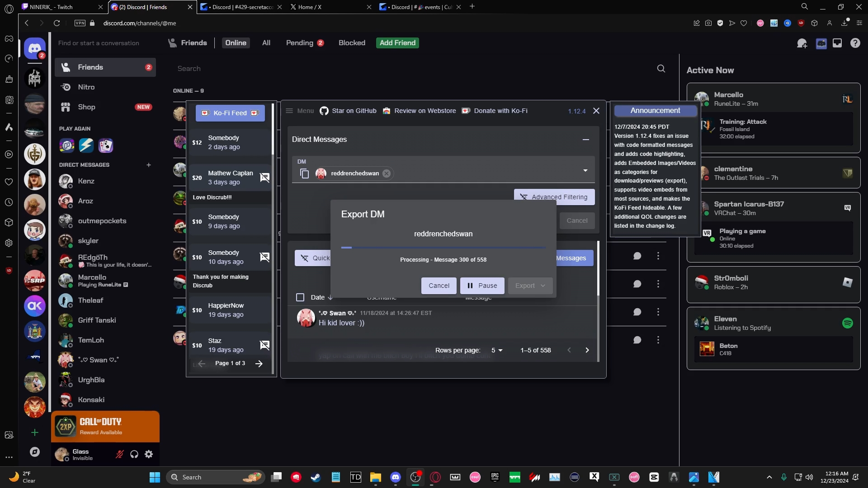Open more options beside first friend row
This screenshot has width=868, height=488.
click(x=658, y=256)
